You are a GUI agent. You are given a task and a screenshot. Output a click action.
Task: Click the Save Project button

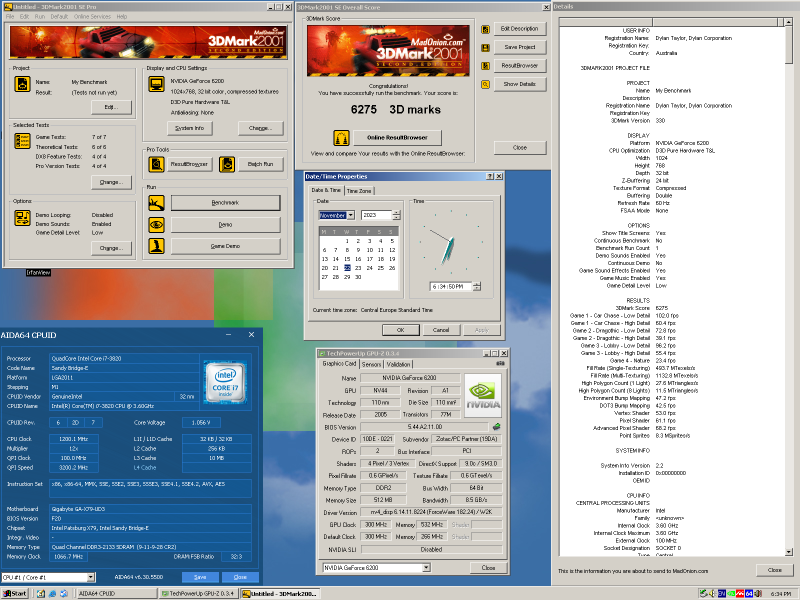520,47
